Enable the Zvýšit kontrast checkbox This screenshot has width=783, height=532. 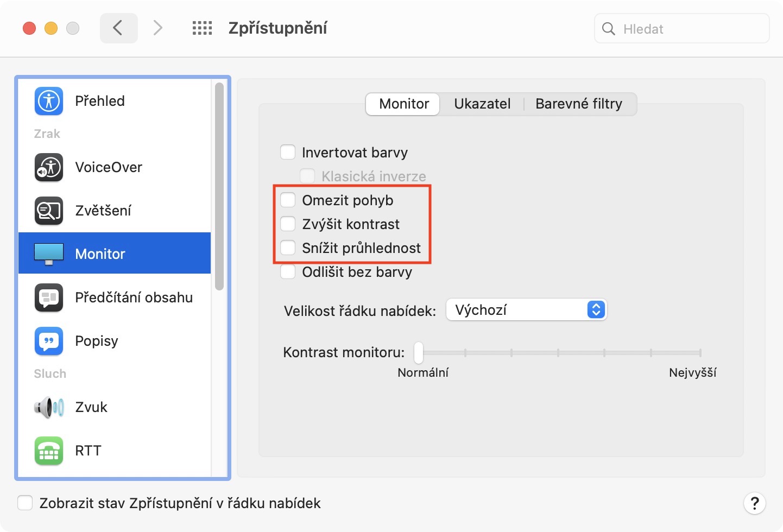[288, 224]
